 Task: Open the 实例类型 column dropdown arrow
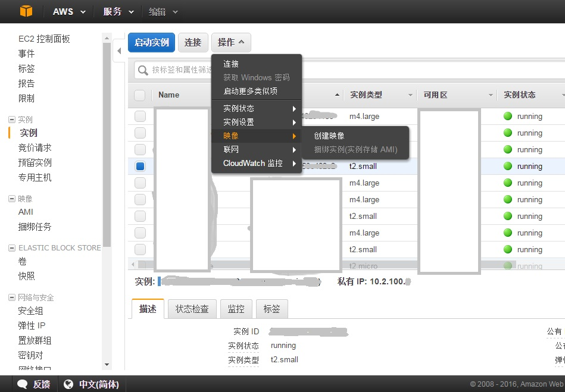click(410, 95)
